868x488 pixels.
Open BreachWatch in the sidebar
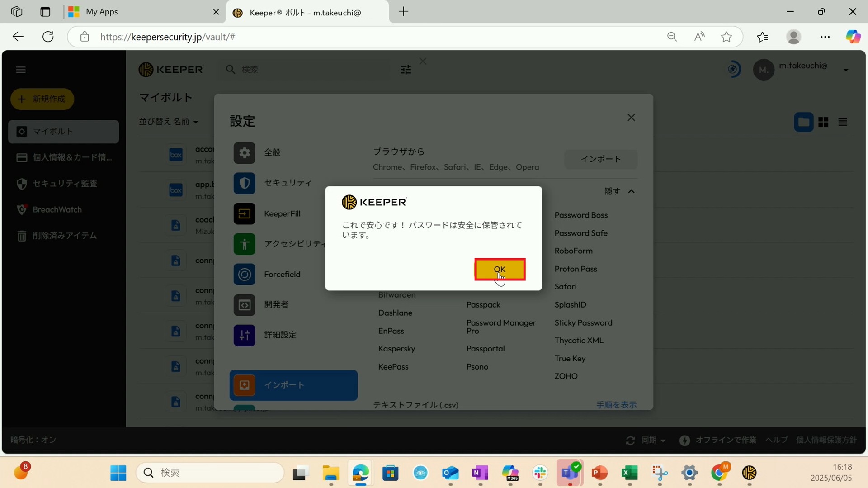pyautogui.click(x=57, y=210)
